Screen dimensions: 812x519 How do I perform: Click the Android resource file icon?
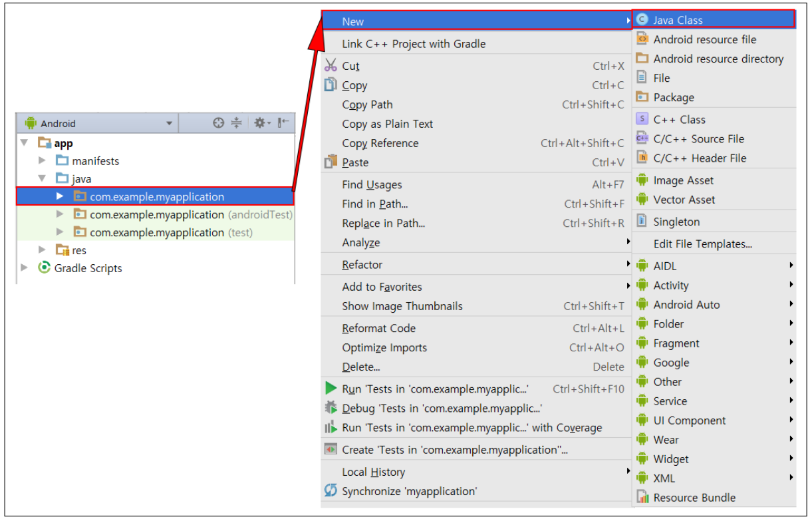point(642,39)
